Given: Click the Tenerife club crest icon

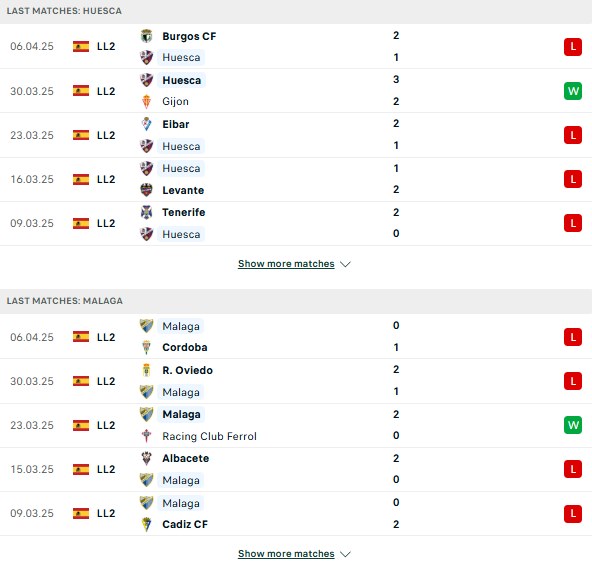Looking at the screenshot, I should (146, 212).
